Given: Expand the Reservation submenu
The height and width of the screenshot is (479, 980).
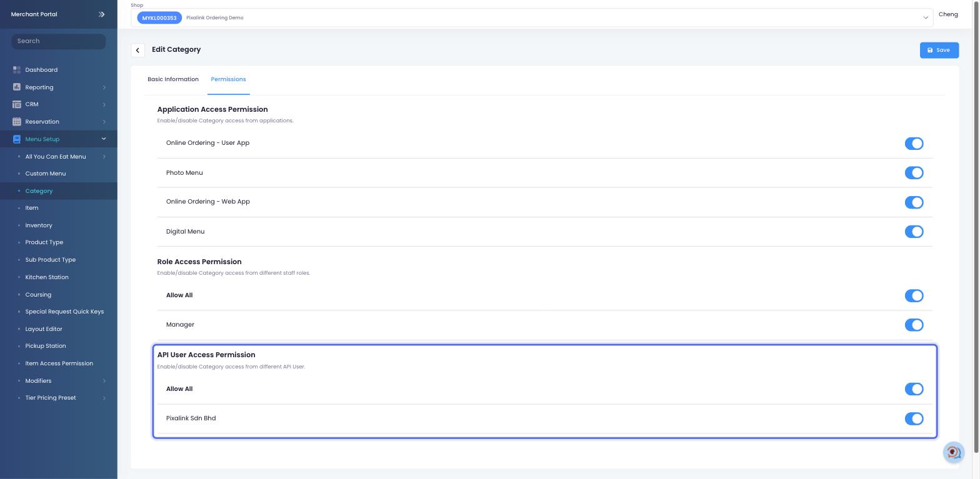Looking at the screenshot, I should click(x=104, y=122).
